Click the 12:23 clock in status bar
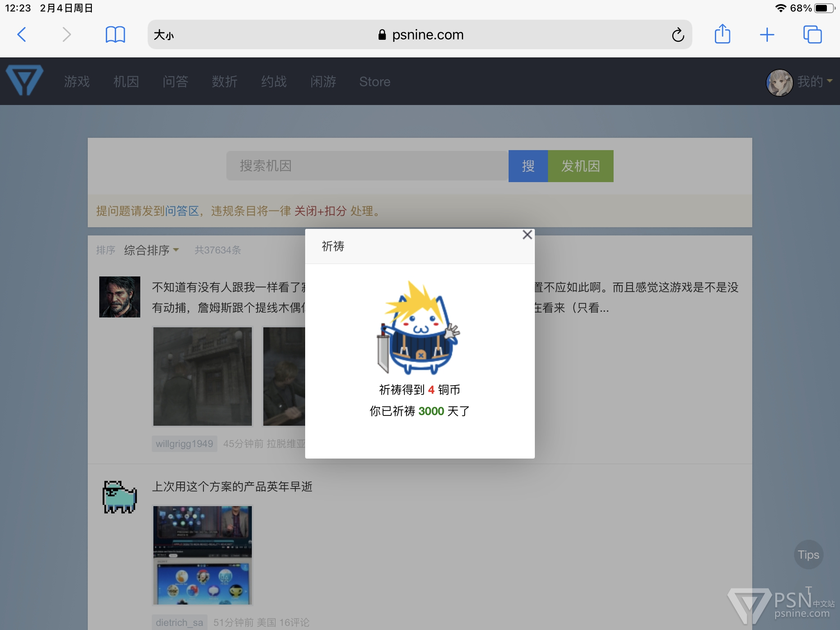This screenshot has width=840, height=630. coord(18,8)
